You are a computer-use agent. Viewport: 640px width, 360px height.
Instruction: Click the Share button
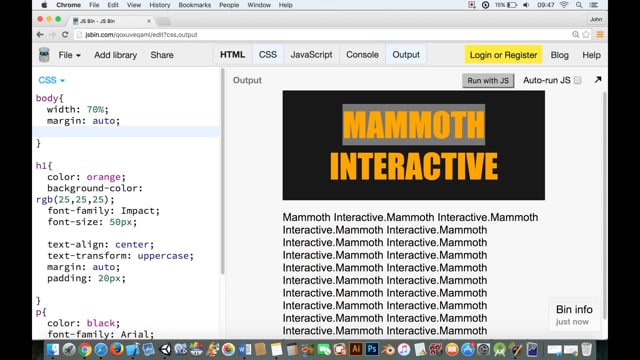(162, 55)
